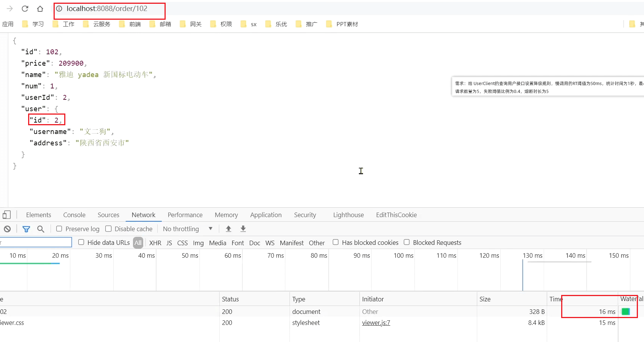Open the Application tab
This screenshot has width=644, height=342.
click(266, 215)
